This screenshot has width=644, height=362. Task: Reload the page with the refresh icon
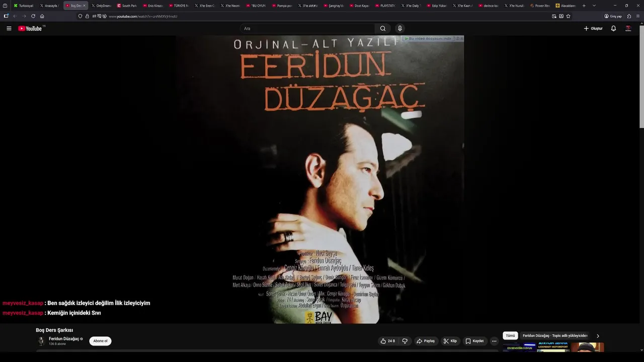pyautogui.click(x=33, y=16)
